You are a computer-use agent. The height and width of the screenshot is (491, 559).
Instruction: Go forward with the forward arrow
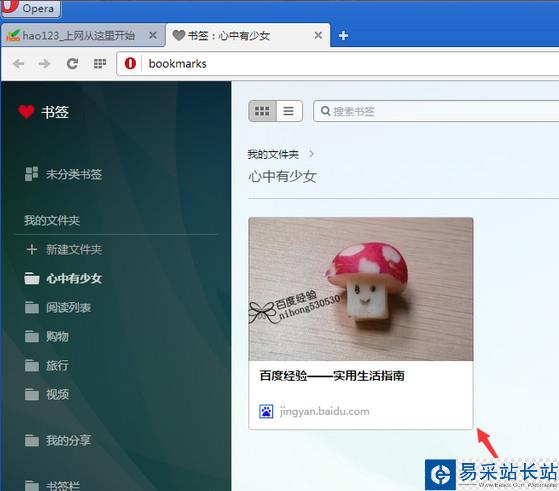45,64
